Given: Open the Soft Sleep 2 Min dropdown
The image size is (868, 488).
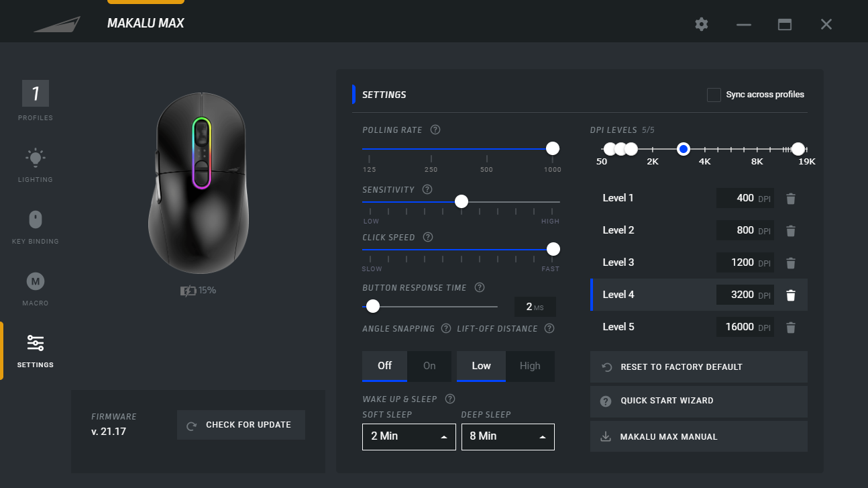Looking at the screenshot, I should point(409,436).
